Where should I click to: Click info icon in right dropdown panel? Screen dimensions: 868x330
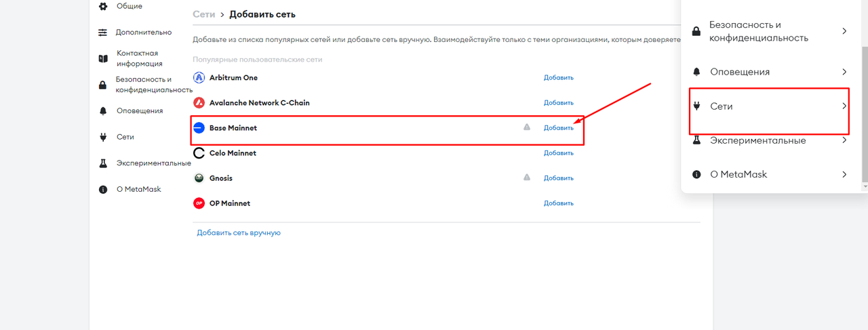click(696, 175)
